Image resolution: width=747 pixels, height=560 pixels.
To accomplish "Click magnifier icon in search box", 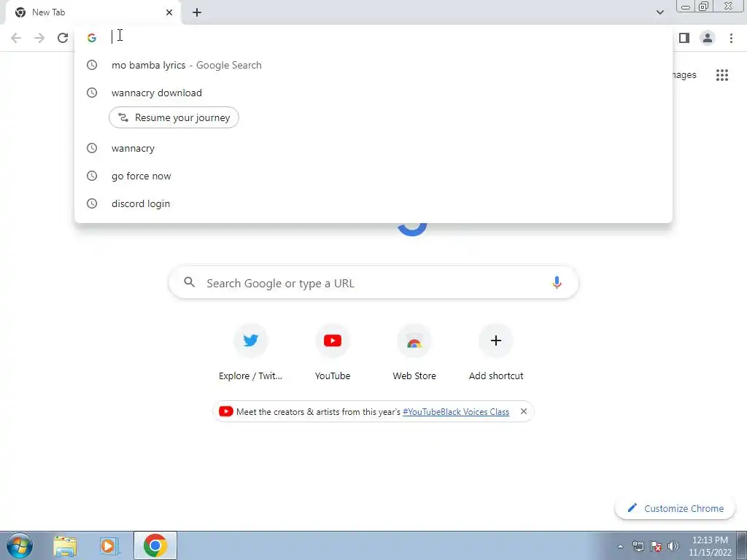I will click(189, 282).
